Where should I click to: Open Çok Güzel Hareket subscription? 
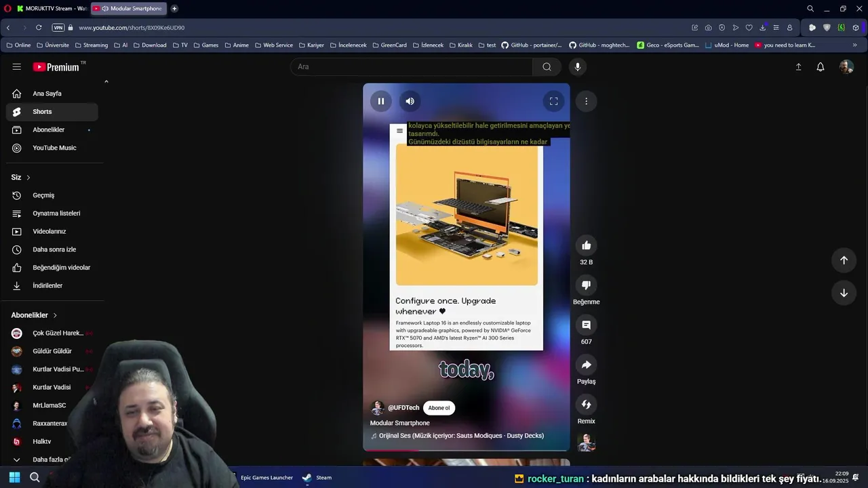(52, 333)
